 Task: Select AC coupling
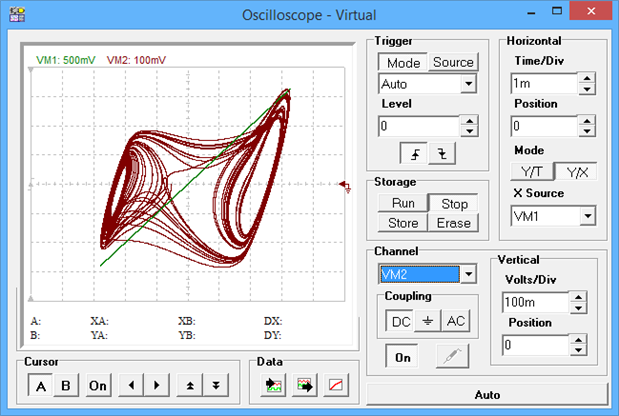click(456, 321)
